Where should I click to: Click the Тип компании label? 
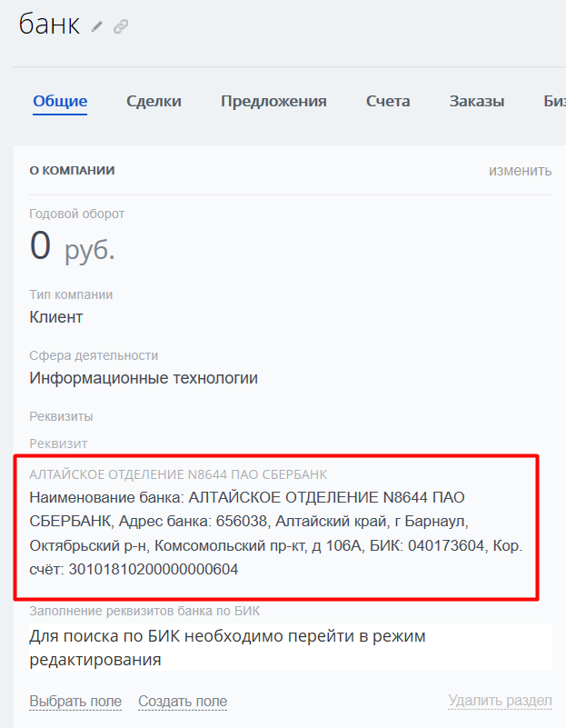pyautogui.click(x=71, y=294)
